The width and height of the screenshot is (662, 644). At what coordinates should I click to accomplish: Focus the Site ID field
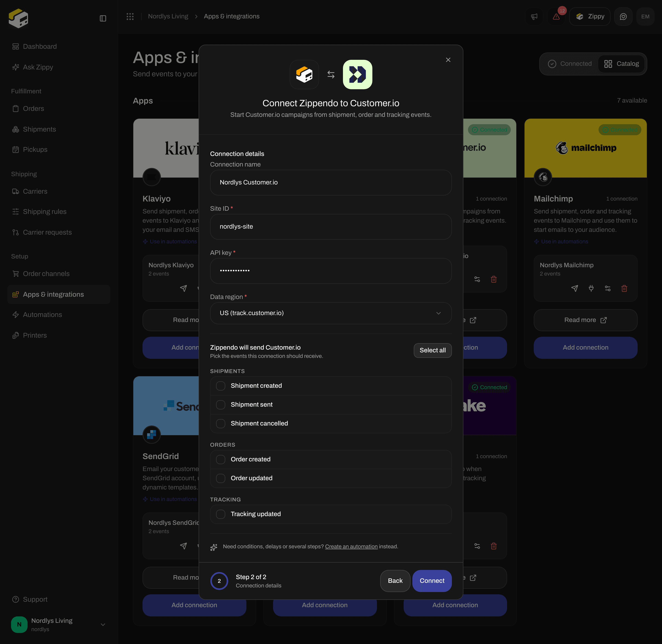331,227
